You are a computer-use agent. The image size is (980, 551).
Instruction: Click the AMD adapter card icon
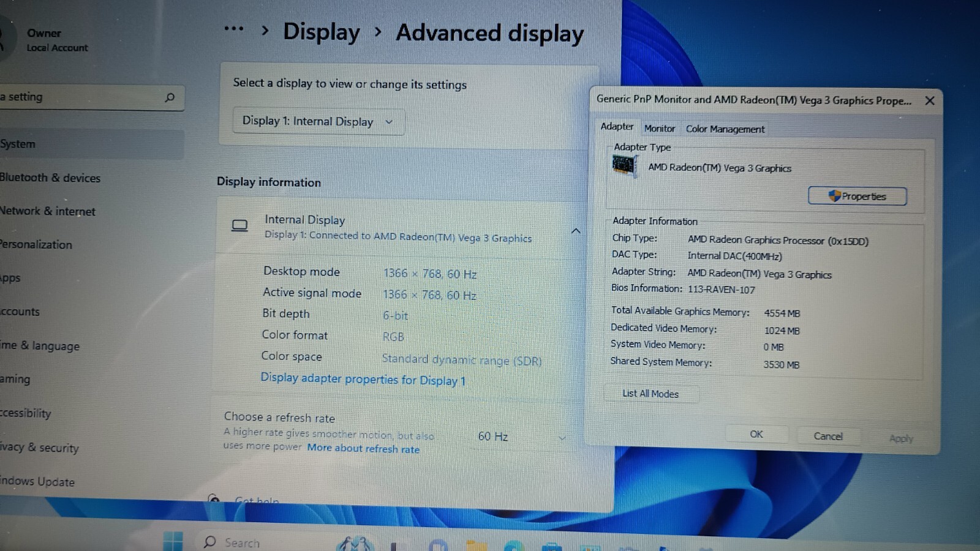click(x=624, y=165)
